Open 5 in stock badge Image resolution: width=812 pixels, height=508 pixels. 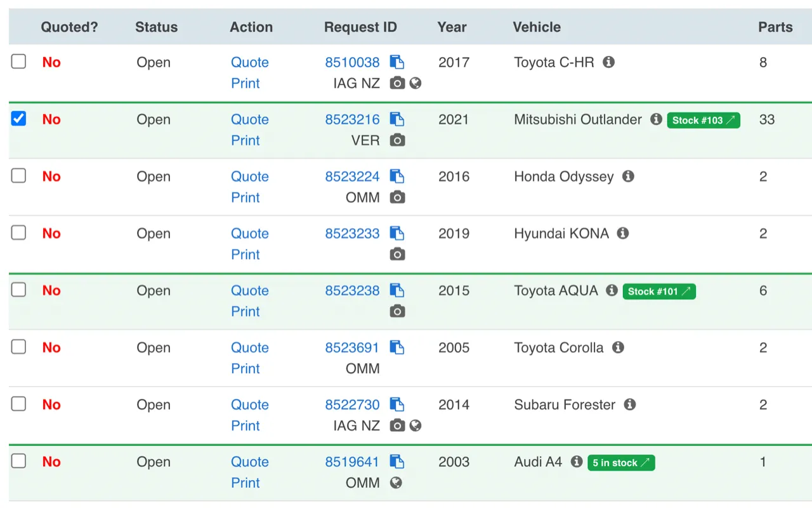point(621,463)
